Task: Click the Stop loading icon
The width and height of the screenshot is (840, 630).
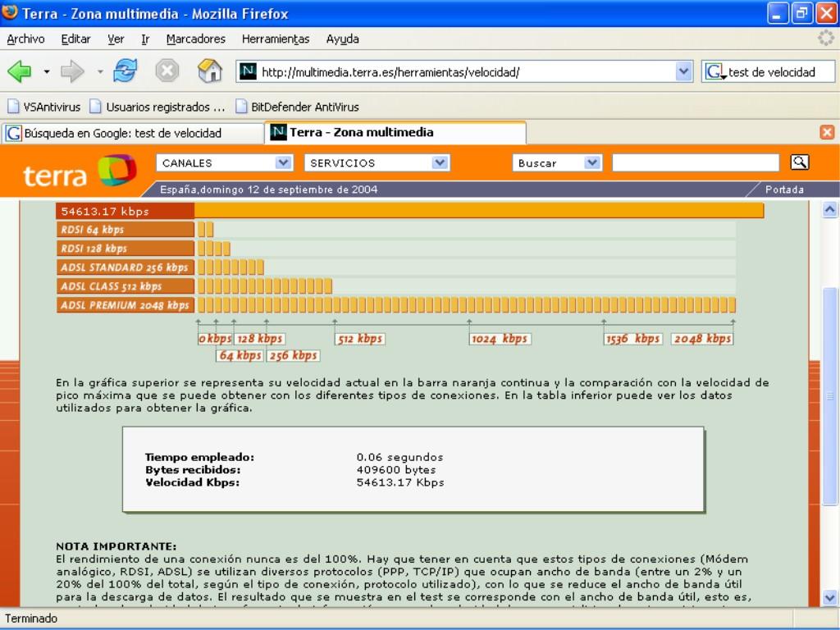Action: (167, 72)
